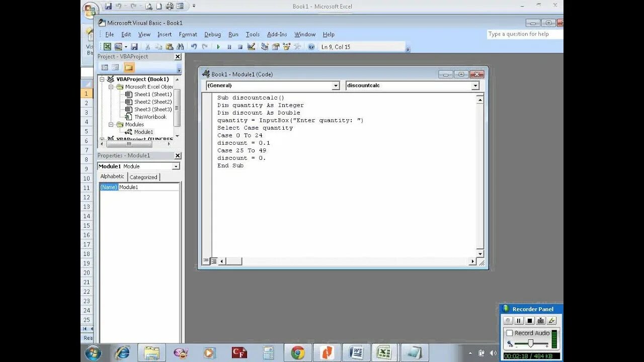The width and height of the screenshot is (644, 362).
Task: Click the Undo icon in VBA toolbar
Action: tap(194, 47)
